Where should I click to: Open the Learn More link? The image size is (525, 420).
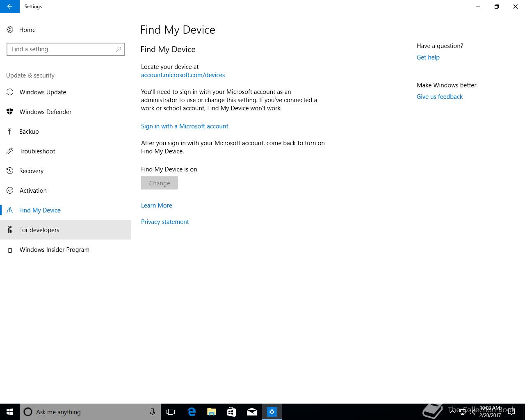click(157, 205)
